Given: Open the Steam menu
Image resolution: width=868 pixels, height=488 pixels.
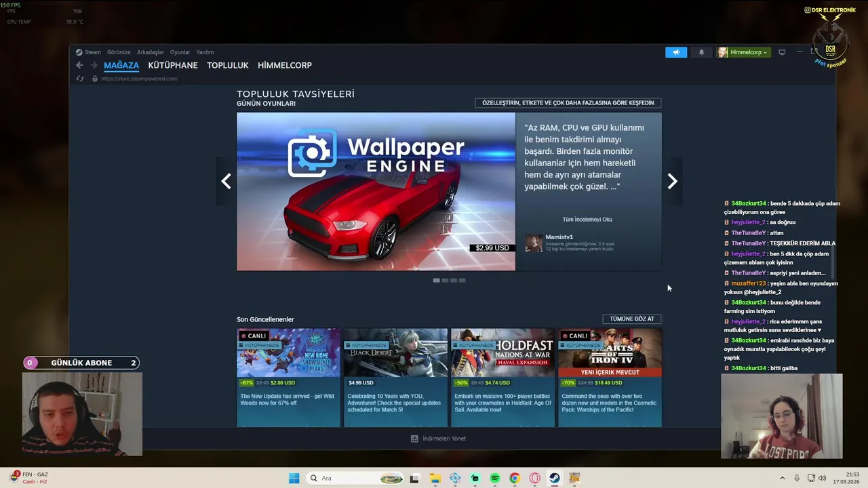Looking at the screenshot, I should 93,52.
